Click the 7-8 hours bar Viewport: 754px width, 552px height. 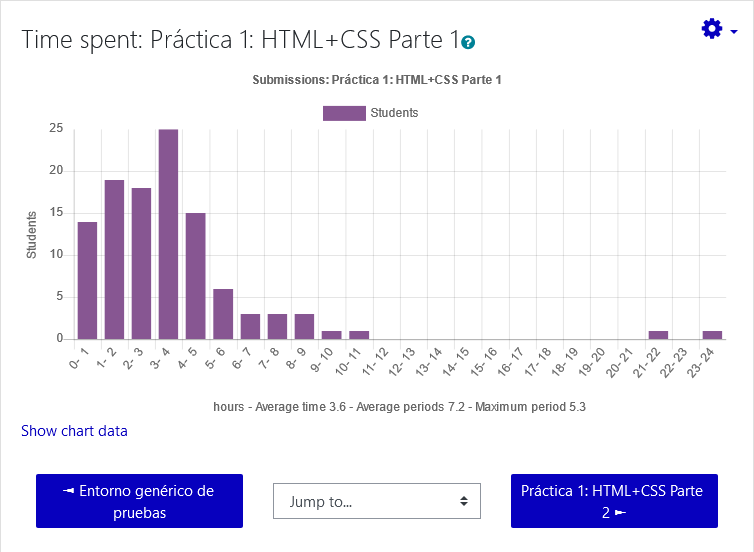277,326
